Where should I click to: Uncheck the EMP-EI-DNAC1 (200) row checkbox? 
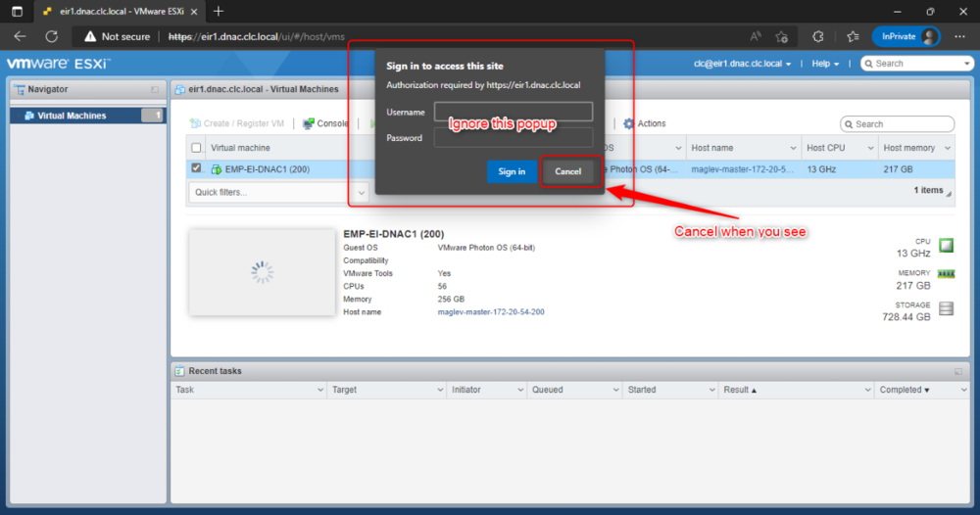(196, 168)
